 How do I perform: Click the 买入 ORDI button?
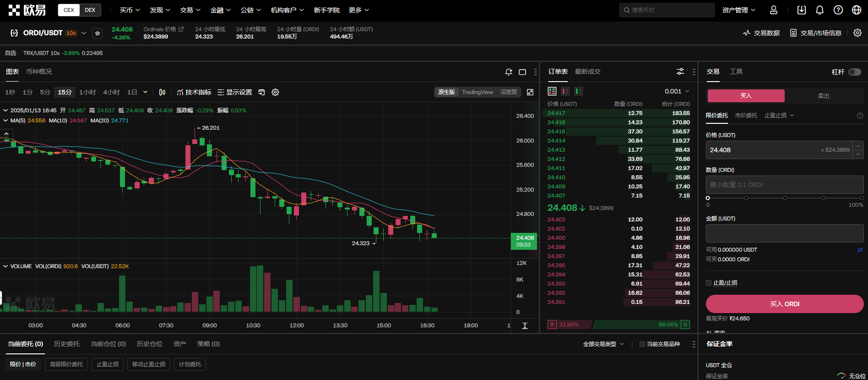coord(784,304)
